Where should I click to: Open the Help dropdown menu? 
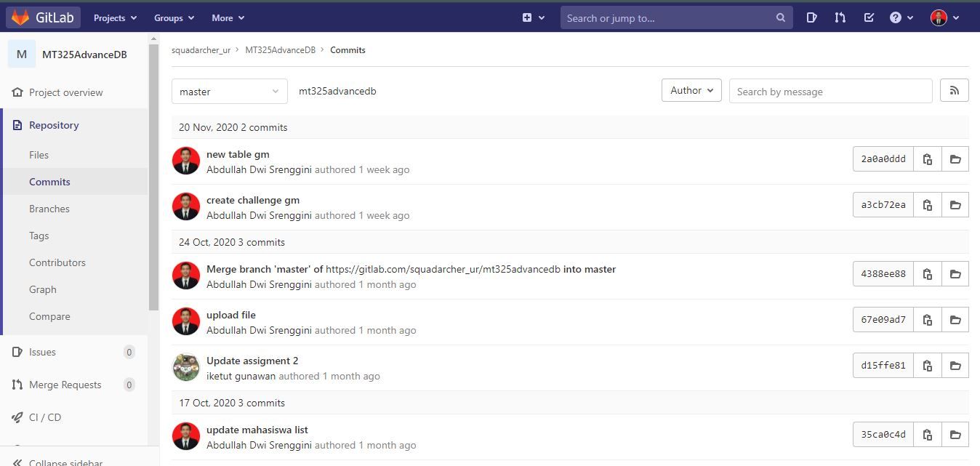pyautogui.click(x=901, y=17)
